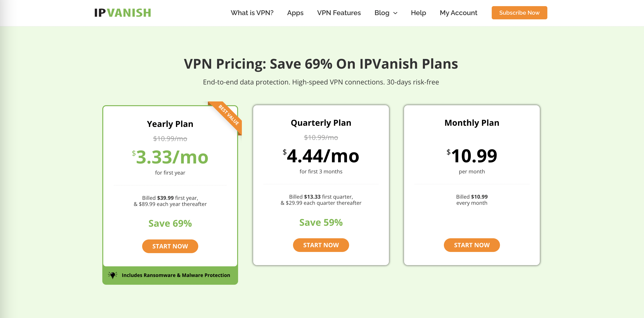Image resolution: width=644 pixels, height=318 pixels.
Task: Start the Monthly Plan now
Action: coord(471,245)
